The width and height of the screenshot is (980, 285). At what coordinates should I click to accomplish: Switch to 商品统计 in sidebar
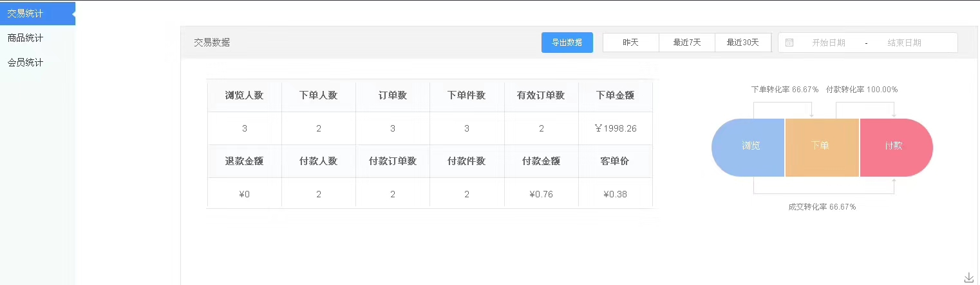(x=25, y=38)
